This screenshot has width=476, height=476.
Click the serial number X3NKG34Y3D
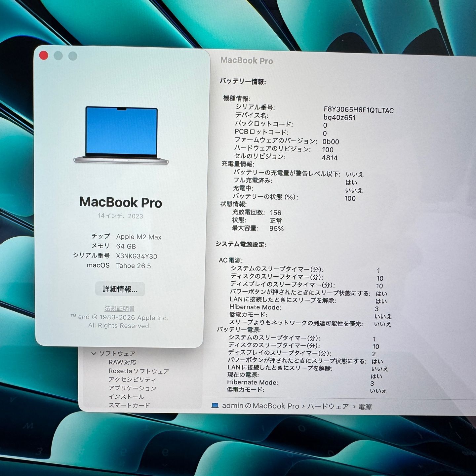click(x=137, y=256)
